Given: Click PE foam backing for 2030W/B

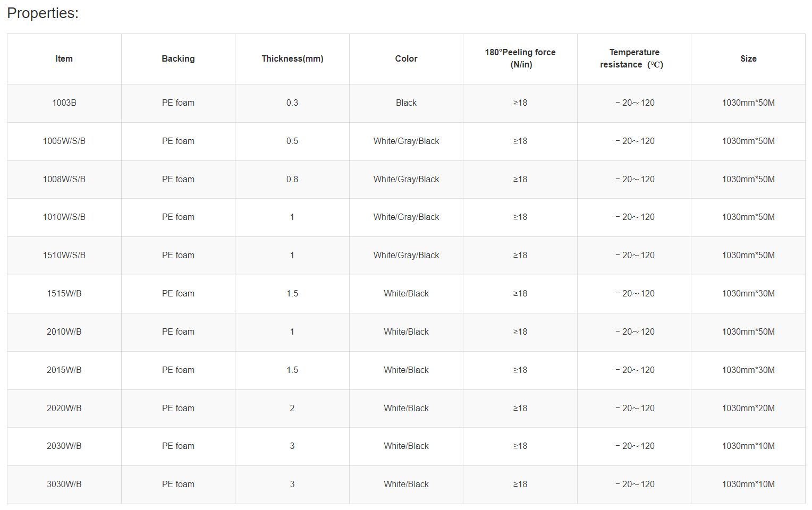Looking at the screenshot, I should tap(178, 446).
